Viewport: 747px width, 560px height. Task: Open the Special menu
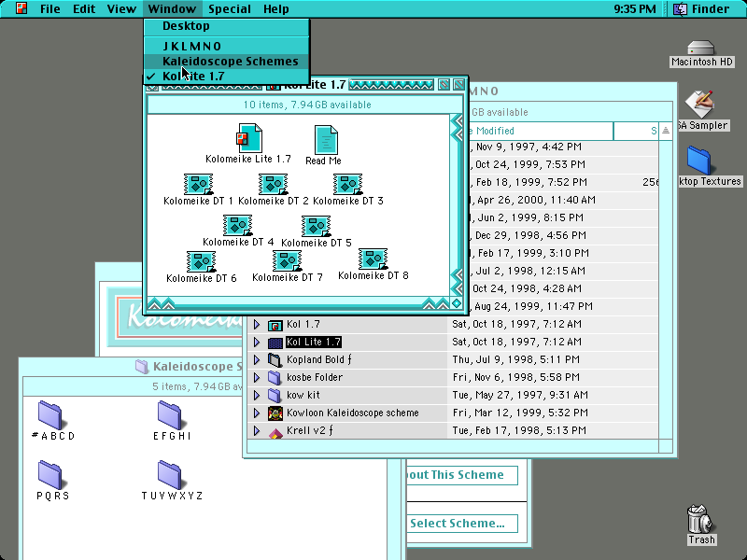click(x=230, y=8)
